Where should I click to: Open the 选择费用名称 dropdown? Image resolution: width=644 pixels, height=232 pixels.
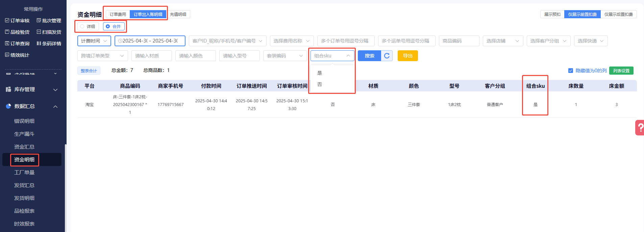click(x=292, y=41)
